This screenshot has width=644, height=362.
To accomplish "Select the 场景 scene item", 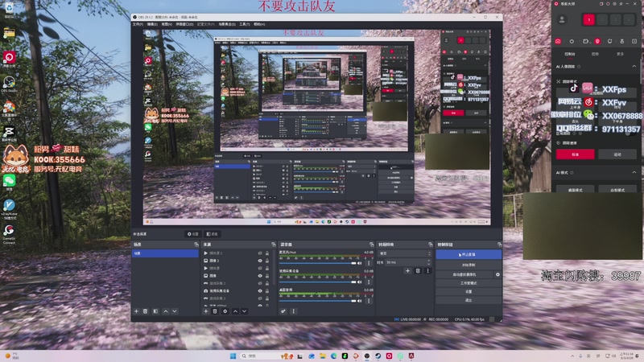I will (x=165, y=253).
